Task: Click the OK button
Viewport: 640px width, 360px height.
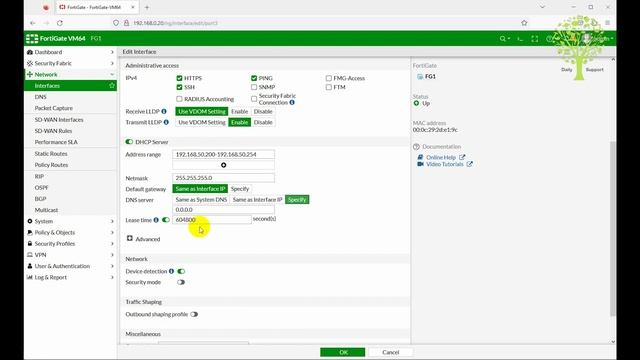Action: tap(342, 352)
